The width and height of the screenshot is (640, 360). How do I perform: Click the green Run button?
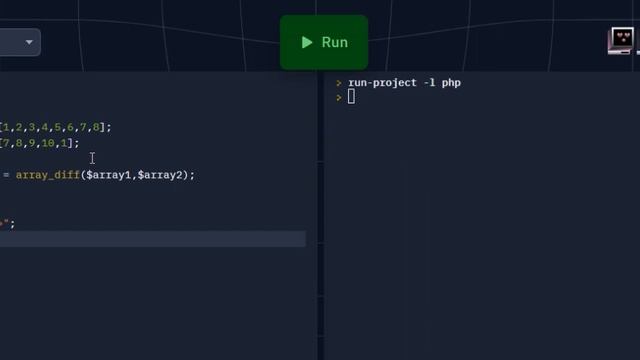[x=324, y=42]
